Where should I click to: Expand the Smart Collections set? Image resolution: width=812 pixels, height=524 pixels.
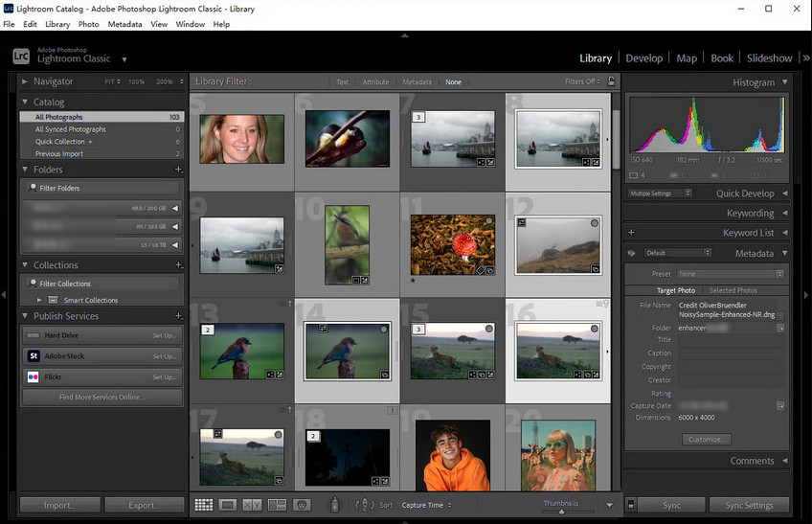(x=39, y=300)
